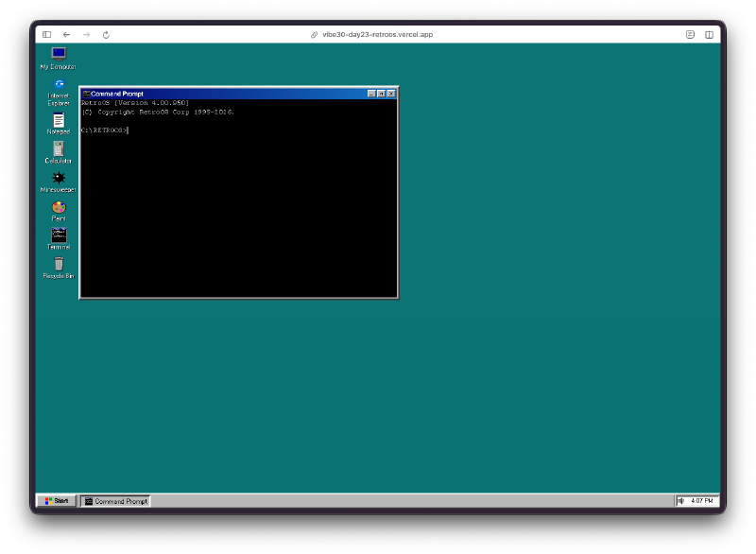Viewport: 756px width, 554px height.
Task: Select the Command Prompt title bar icon
Action: click(x=86, y=94)
